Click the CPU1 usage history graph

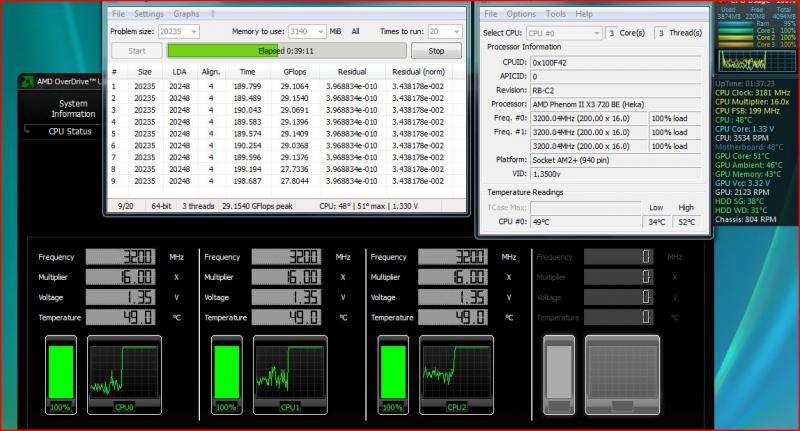[290, 375]
